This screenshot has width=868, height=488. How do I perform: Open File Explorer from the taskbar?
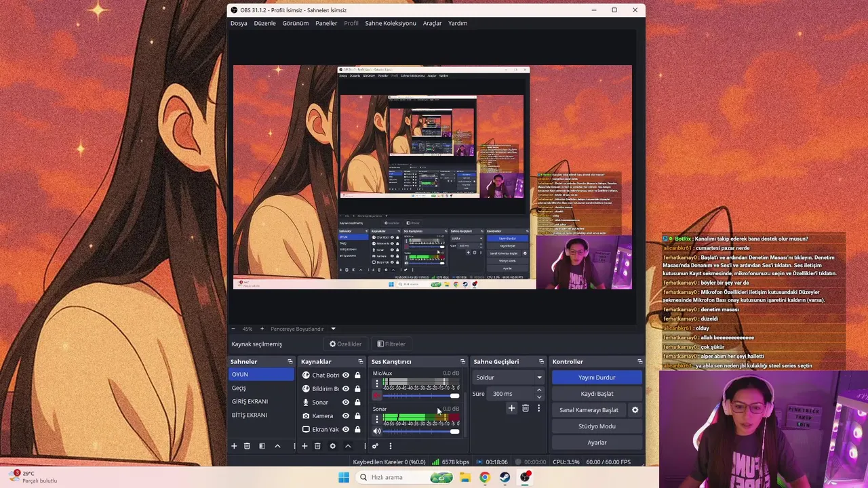click(465, 477)
